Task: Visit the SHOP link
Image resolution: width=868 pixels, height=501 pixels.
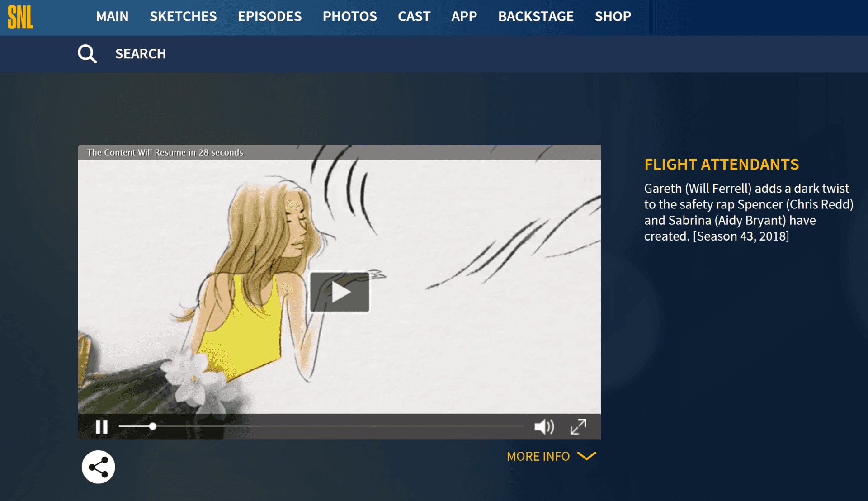Action: [x=613, y=16]
